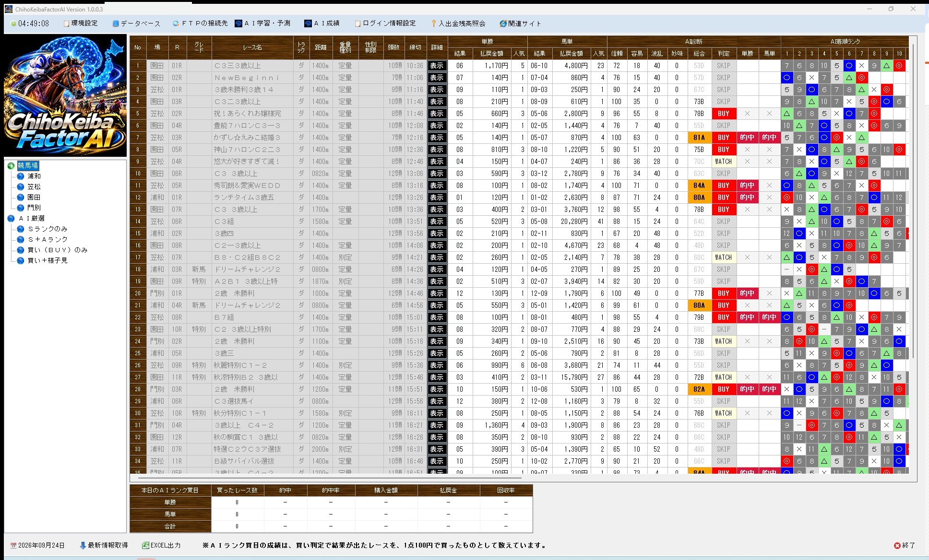Click 最新情報取得 download button
The width and height of the screenshot is (929, 560).
pos(104,546)
